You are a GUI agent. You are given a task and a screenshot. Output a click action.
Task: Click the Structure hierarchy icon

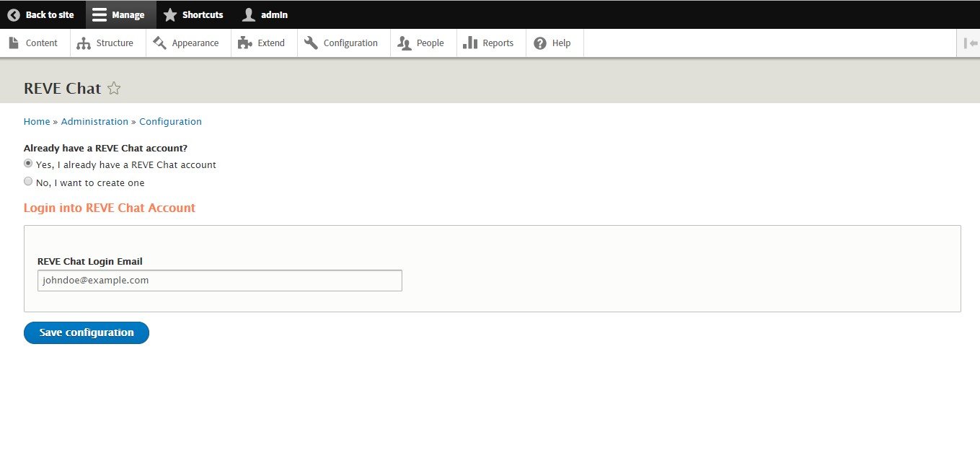[84, 43]
